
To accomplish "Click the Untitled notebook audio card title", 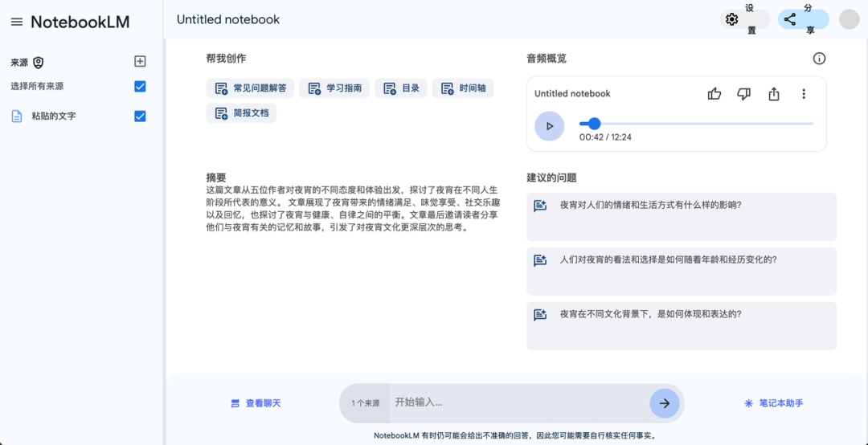I will (x=572, y=93).
